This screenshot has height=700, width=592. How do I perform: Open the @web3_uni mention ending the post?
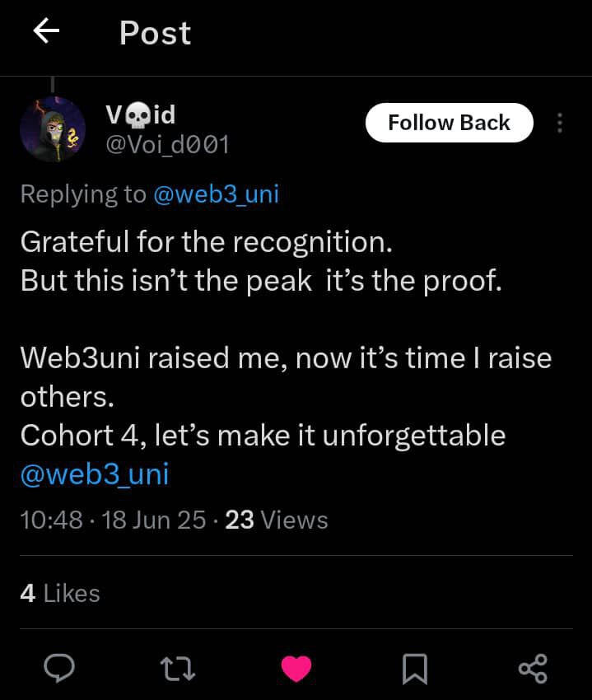tap(94, 475)
